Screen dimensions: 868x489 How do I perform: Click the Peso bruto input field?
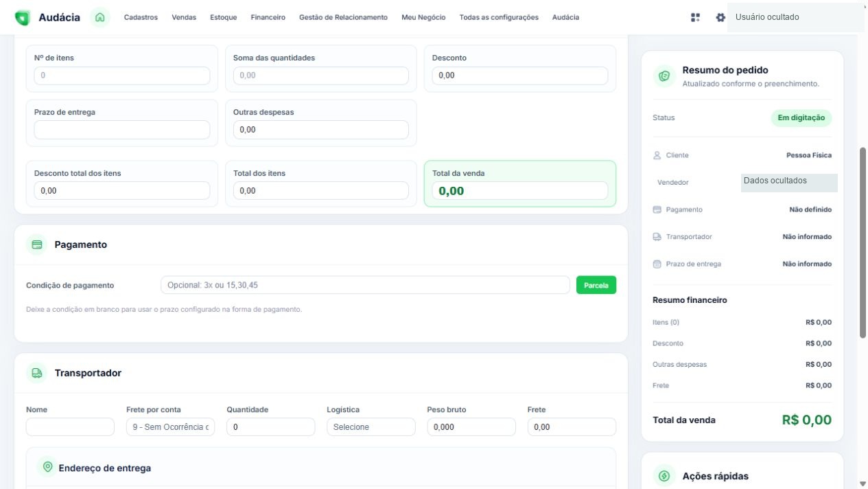[x=471, y=427]
